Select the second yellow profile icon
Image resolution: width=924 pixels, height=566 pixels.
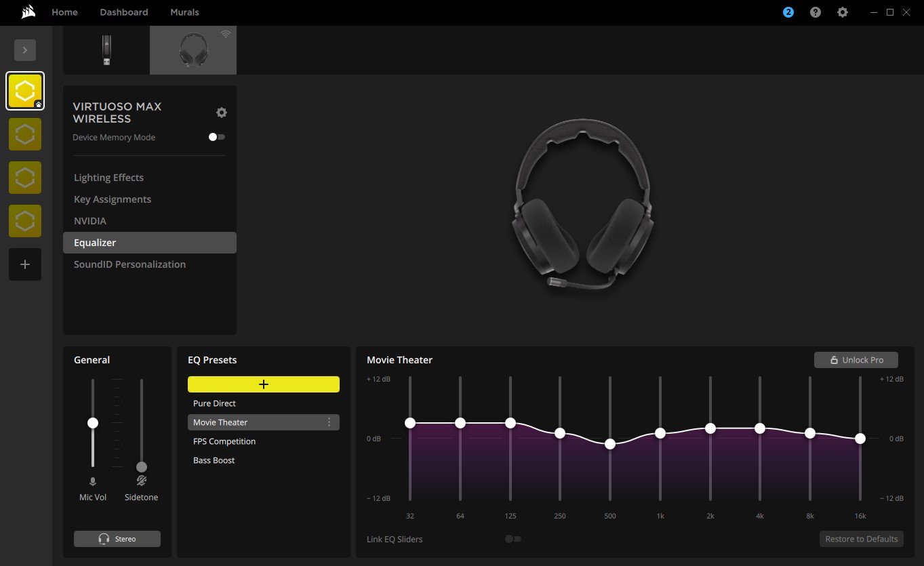coord(25,134)
